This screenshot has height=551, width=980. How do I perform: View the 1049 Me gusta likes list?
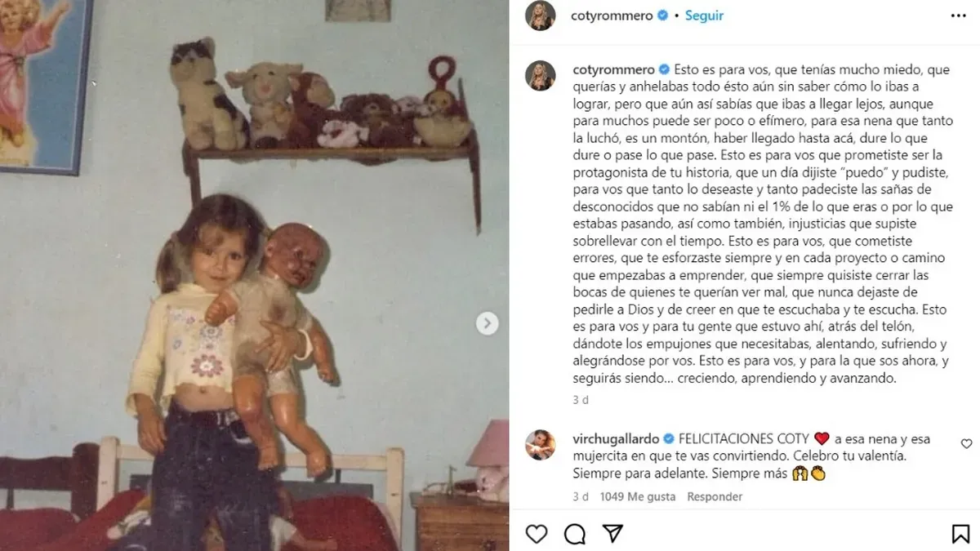pos(637,496)
